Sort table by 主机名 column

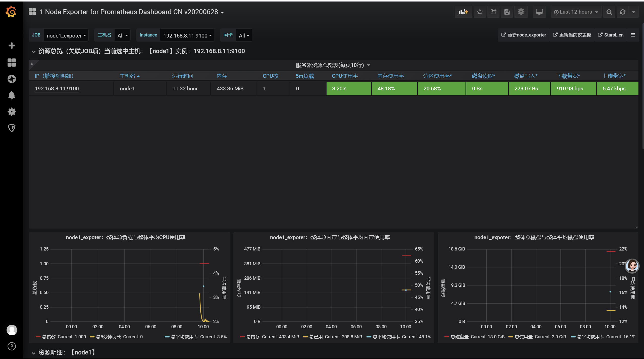[129, 76]
